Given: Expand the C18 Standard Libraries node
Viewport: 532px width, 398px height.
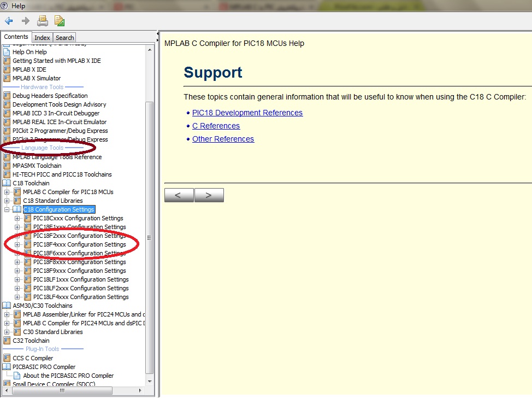Looking at the screenshot, I should click(x=7, y=201).
